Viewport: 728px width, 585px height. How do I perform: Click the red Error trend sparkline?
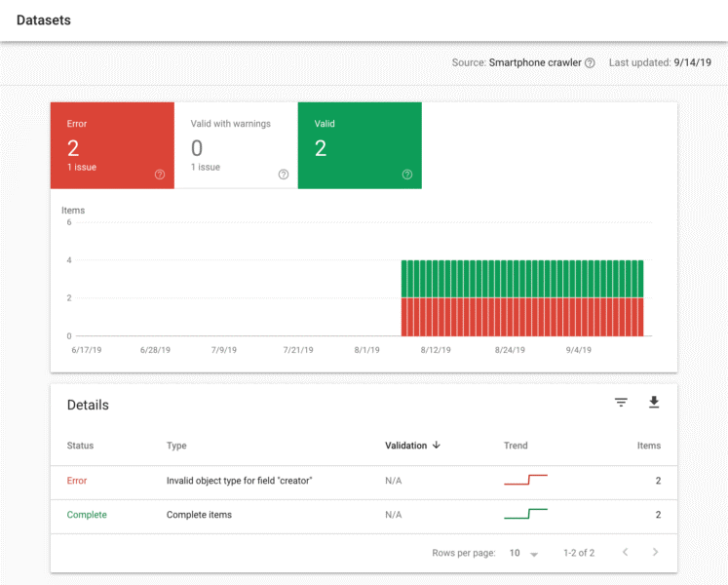click(x=525, y=480)
